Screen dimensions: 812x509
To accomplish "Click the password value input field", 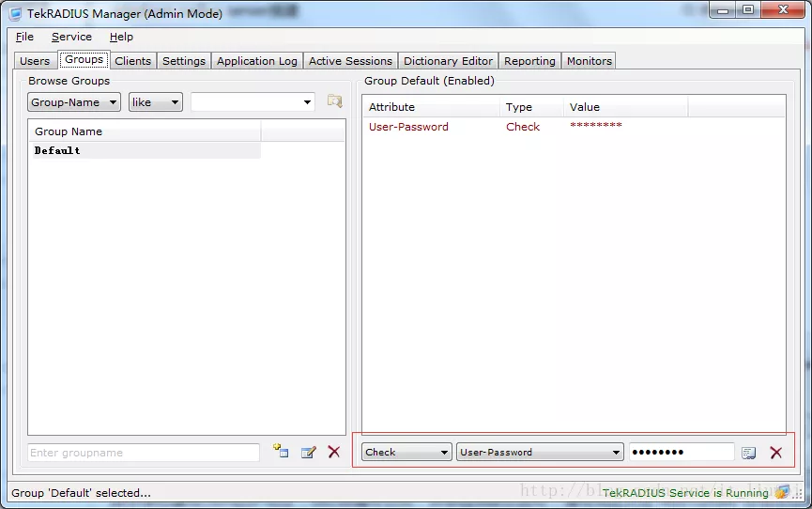I will (x=682, y=453).
